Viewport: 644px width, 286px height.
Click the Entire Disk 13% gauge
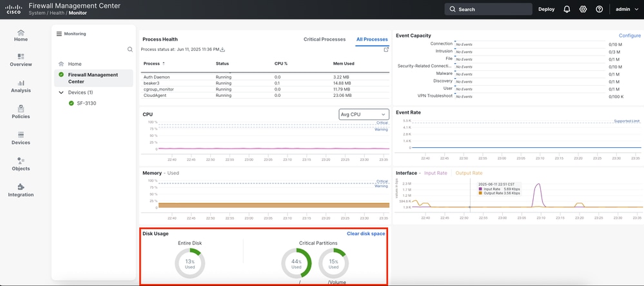(x=190, y=263)
